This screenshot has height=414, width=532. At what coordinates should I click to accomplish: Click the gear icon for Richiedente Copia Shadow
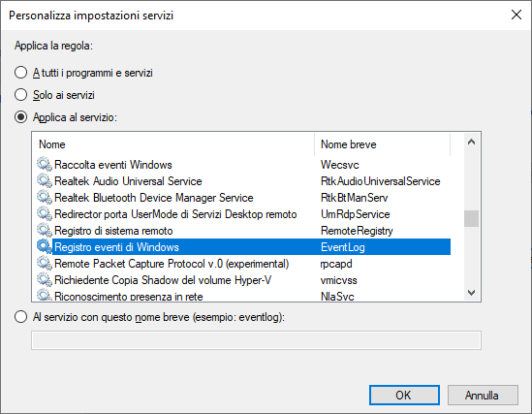[x=45, y=280]
